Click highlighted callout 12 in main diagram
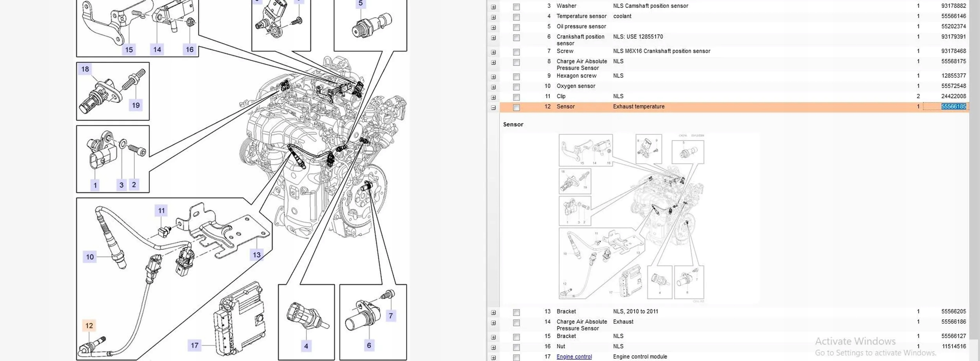The image size is (980, 361). click(x=89, y=326)
